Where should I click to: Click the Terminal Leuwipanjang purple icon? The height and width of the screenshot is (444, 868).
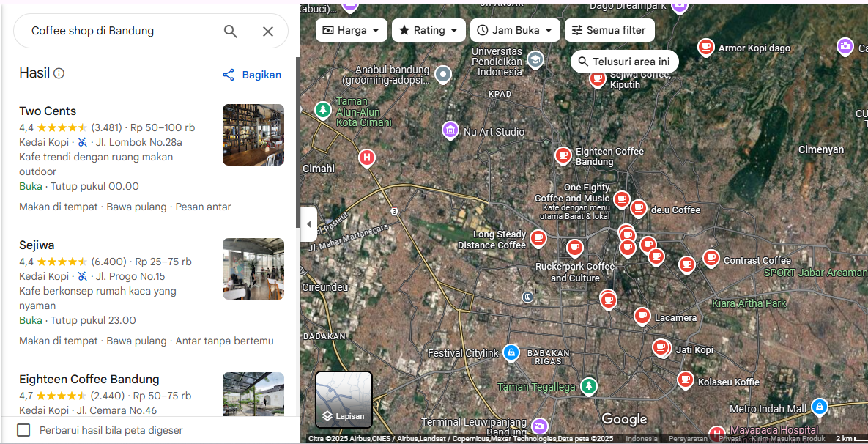click(539, 426)
